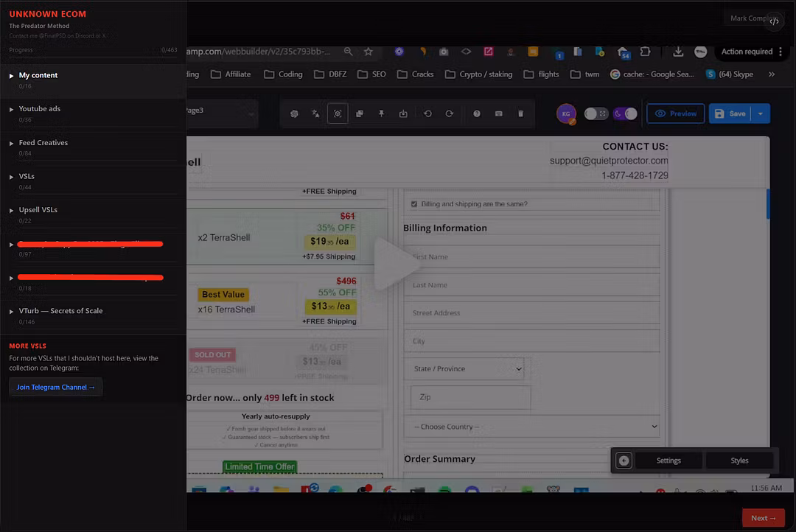Click the translate language icon

click(315, 113)
